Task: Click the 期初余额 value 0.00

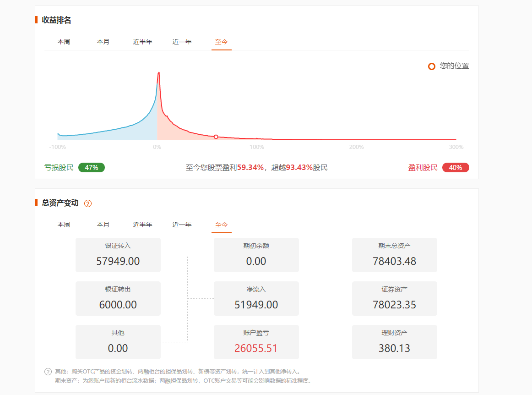Action: click(x=256, y=261)
